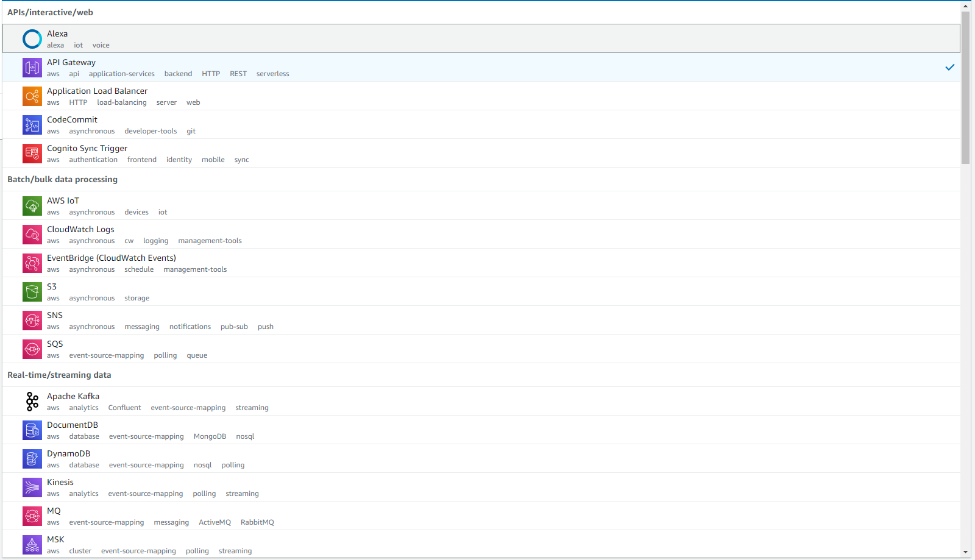Click the scrollbar up arrow
975x560 pixels.
tap(966, 6)
